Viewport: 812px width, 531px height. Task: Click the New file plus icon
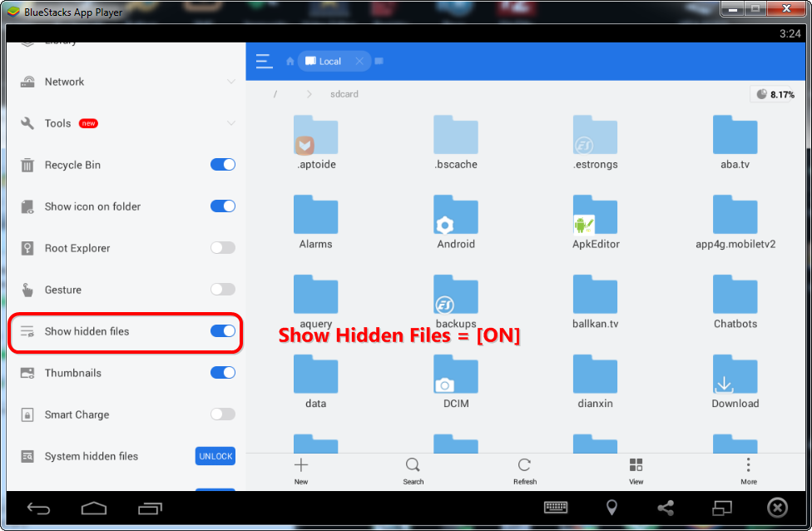(301, 465)
